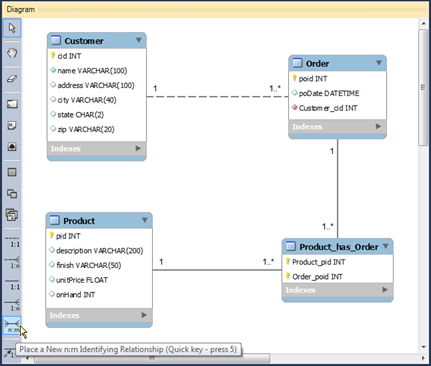Viewport: 431px width, 366px height.
Task: Select the Customer table title
Action: point(84,41)
